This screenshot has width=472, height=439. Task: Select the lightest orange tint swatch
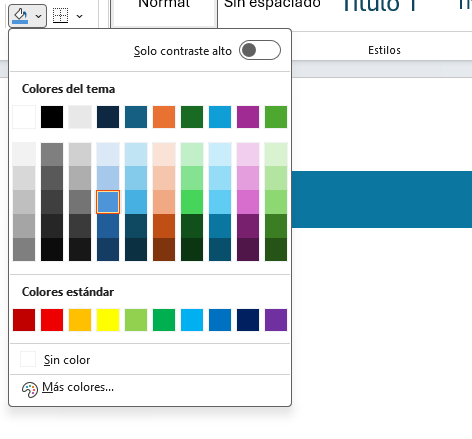pyautogui.click(x=164, y=154)
